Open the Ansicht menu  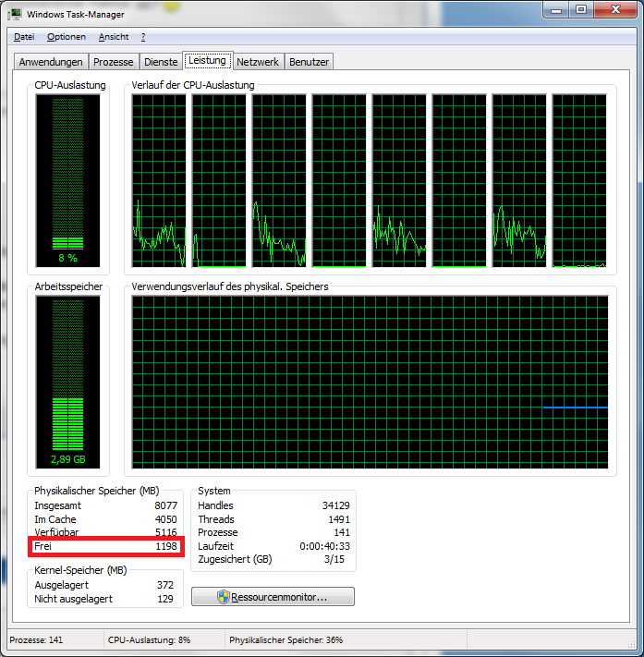pos(114,37)
